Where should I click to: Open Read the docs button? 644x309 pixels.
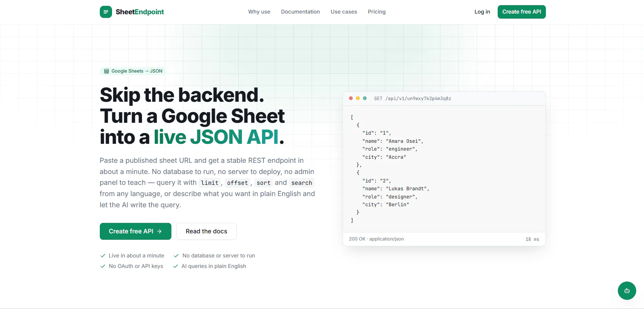[x=206, y=231]
